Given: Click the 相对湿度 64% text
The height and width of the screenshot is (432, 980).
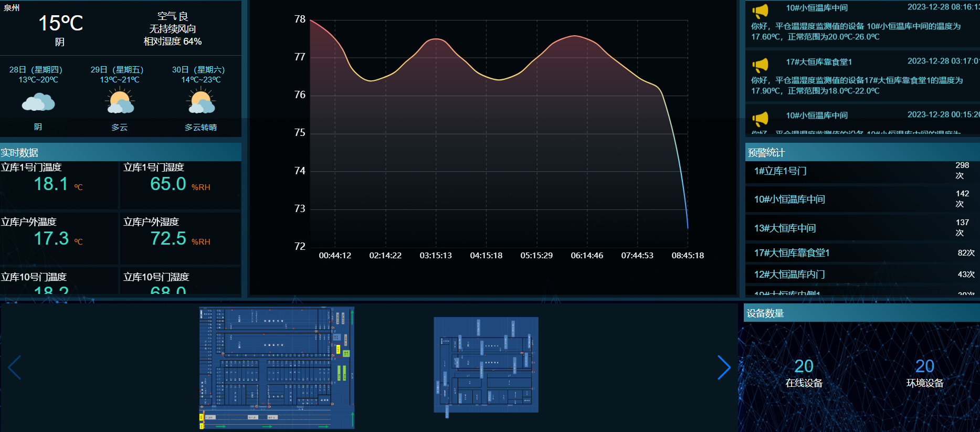Looking at the screenshot, I should click(x=173, y=41).
